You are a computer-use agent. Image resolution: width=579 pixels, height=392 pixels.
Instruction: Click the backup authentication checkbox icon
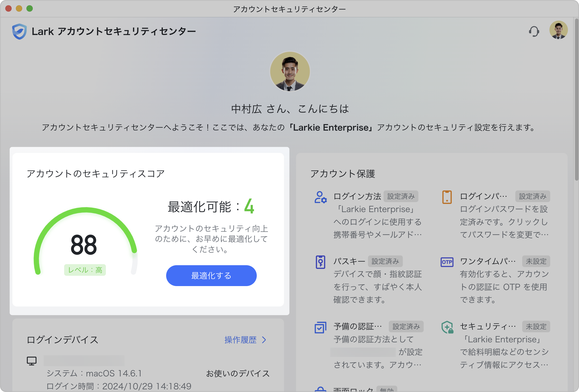pos(320,327)
